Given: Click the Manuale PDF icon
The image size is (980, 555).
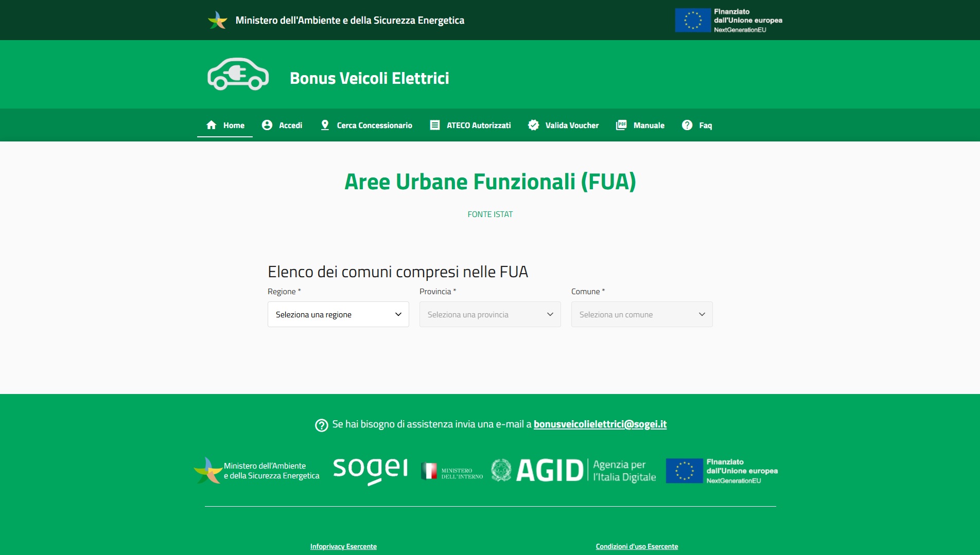Looking at the screenshot, I should 621,125.
